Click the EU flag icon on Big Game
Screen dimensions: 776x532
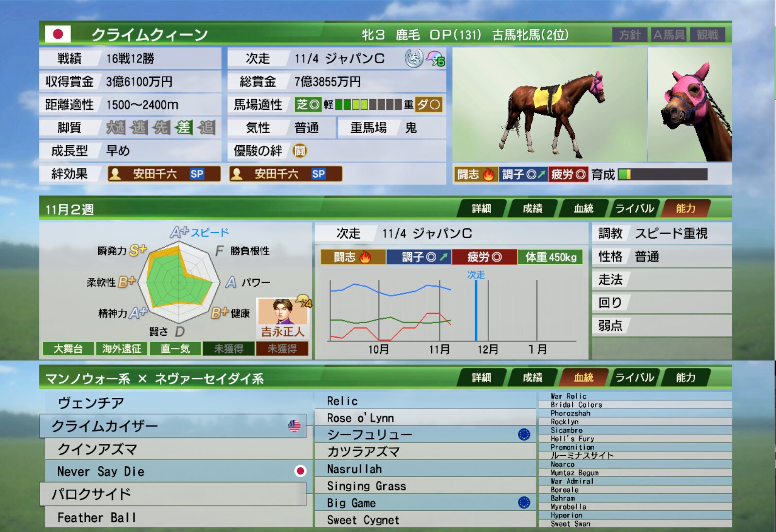524,502
